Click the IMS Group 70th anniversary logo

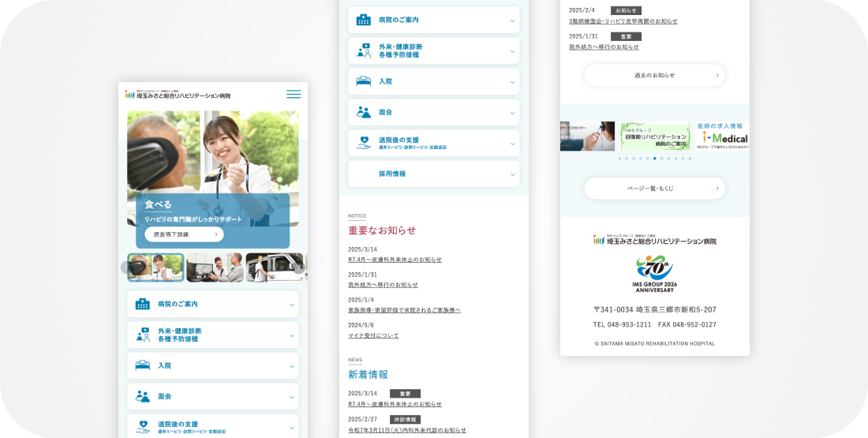coord(654,273)
